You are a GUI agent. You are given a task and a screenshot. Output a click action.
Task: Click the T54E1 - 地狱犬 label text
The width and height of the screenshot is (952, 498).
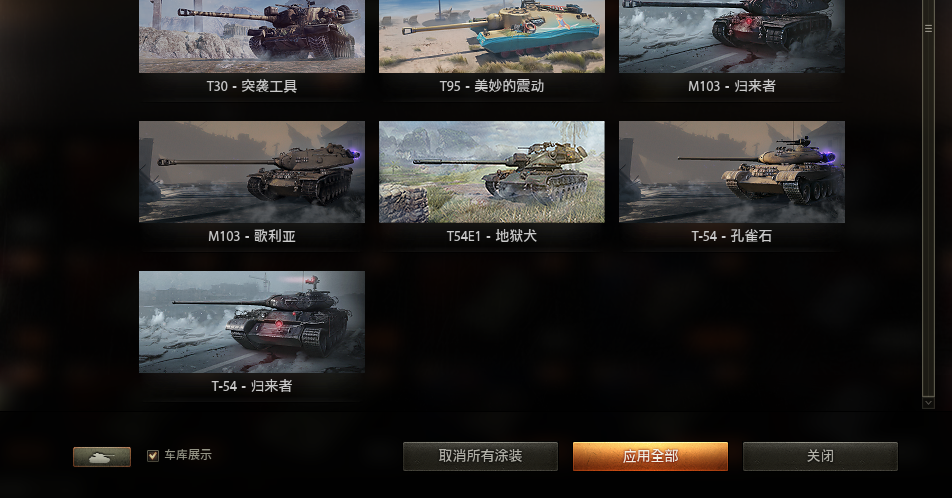click(x=492, y=236)
